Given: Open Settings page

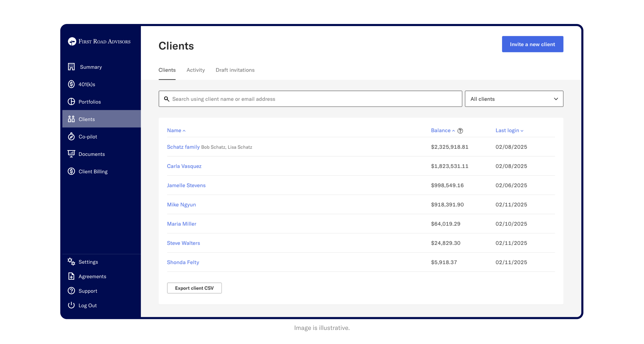Looking at the screenshot, I should pyautogui.click(x=88, y=262).
